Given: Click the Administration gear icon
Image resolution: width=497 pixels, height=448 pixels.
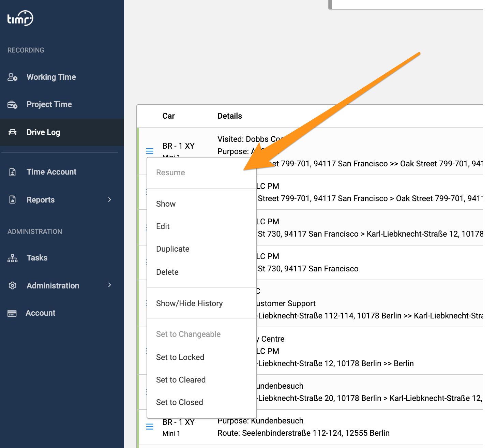Looking at the screenshot, I should (x=13, y=286).
